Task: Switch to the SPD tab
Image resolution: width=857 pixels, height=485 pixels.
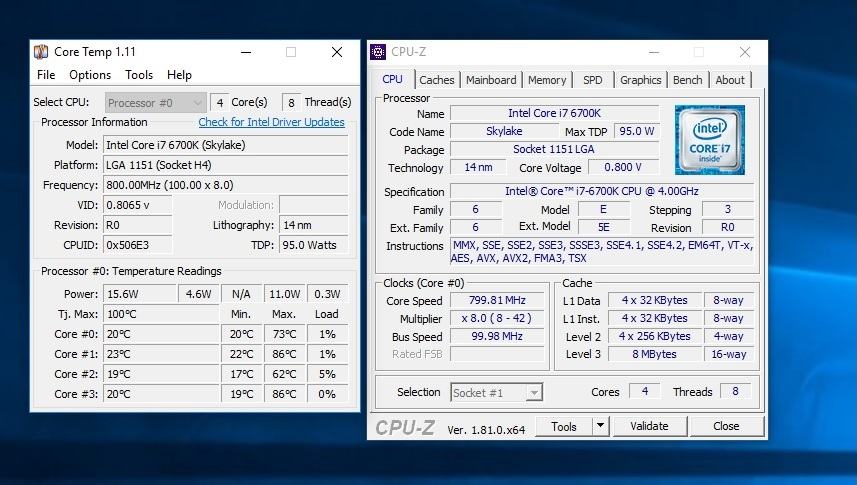Action: [x=592, y=80]
